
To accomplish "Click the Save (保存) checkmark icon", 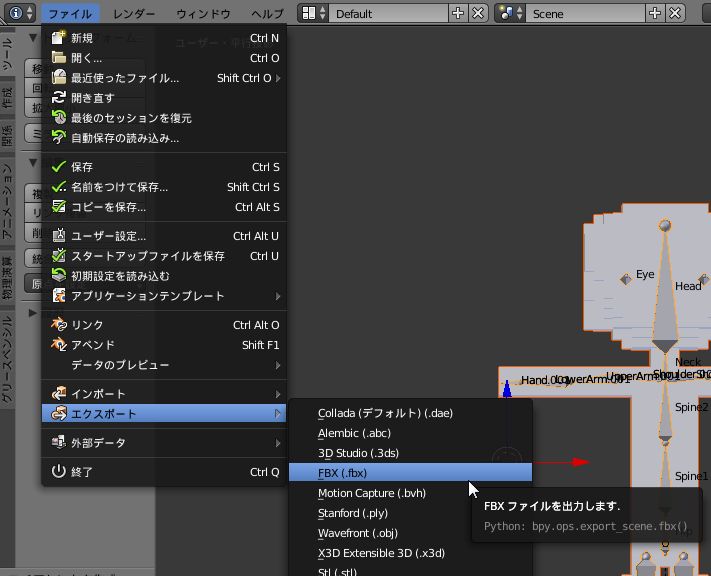I will click(58, 167).
